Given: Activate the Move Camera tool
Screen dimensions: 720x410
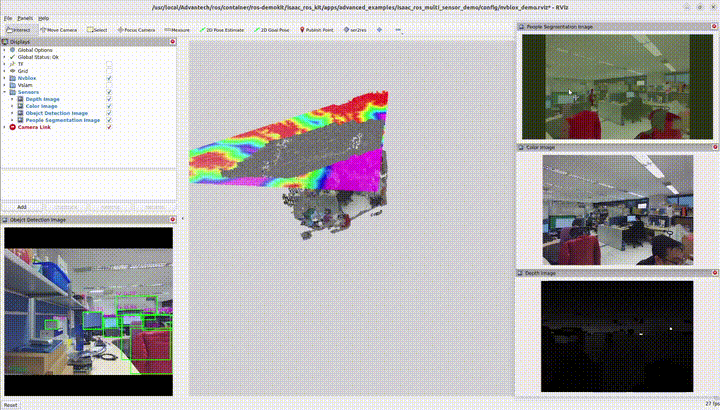Looking at the screenshot, I should [x=56, y=30].
